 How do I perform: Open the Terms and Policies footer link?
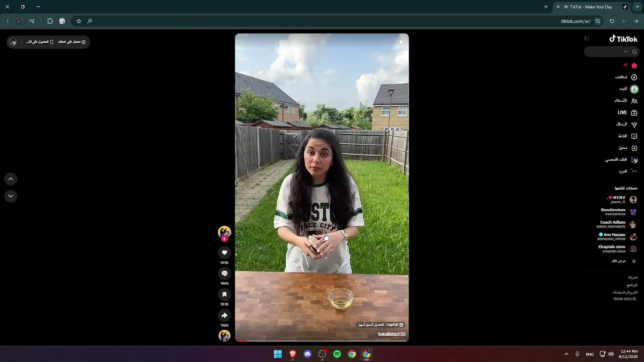(625, 292)
